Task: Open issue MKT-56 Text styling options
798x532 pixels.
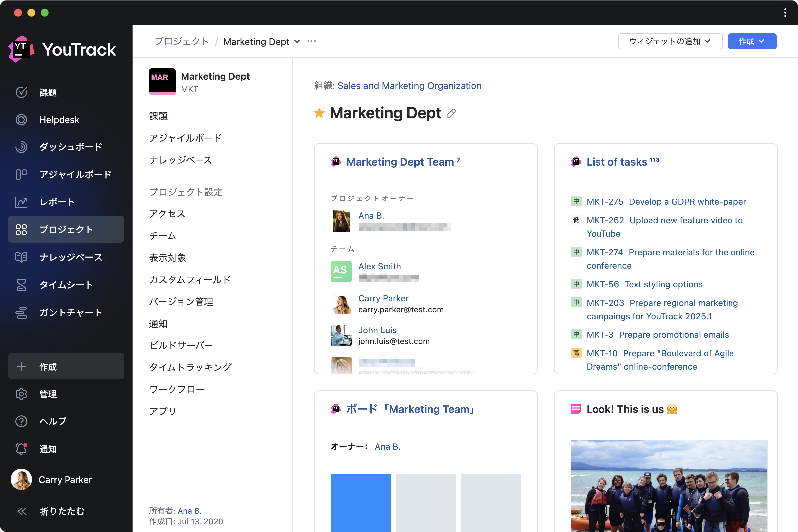Action: pos(644,284)
